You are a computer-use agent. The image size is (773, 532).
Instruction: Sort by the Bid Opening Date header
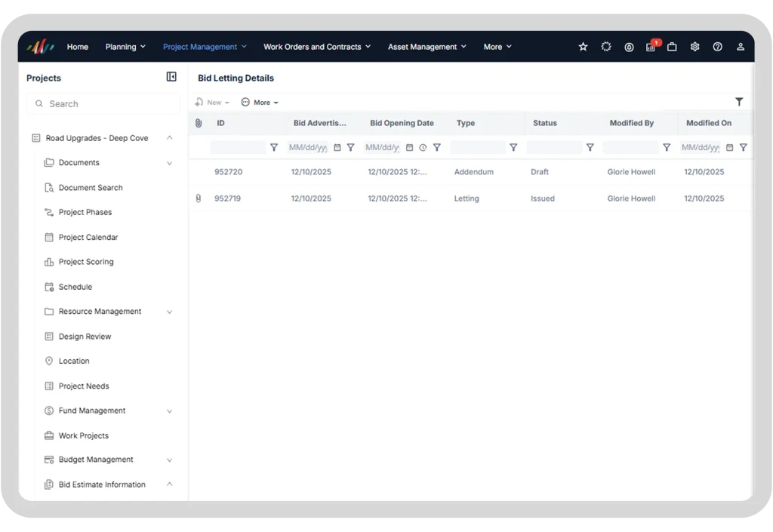click(x=402, y=123)
